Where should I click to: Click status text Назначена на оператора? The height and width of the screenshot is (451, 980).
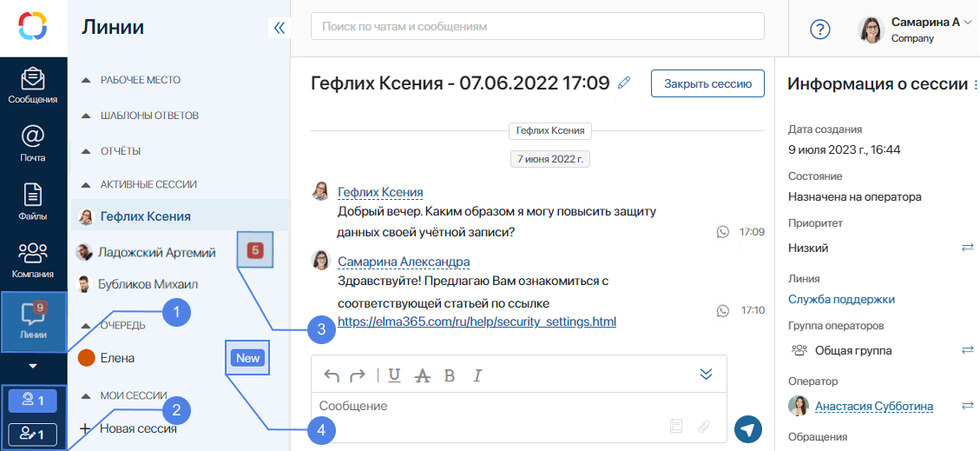point(855,197)
